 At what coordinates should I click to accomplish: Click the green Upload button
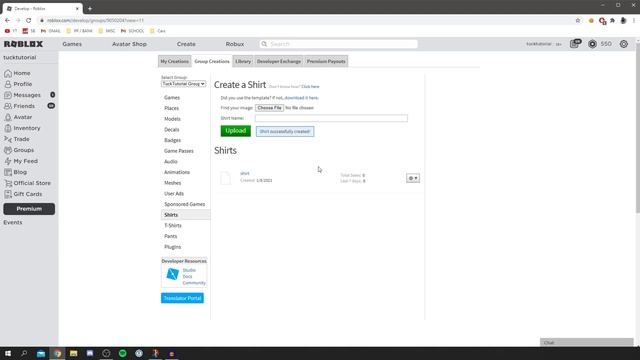click(236, 131)
